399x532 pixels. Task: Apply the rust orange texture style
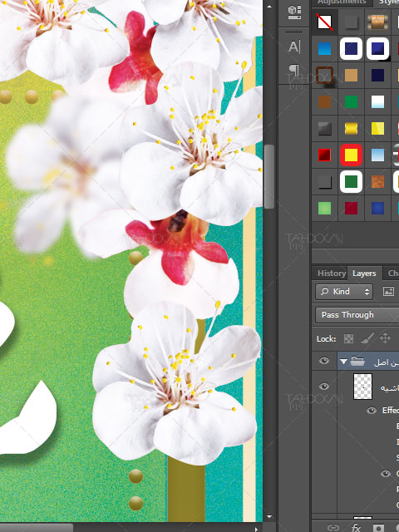coord(377,181)
